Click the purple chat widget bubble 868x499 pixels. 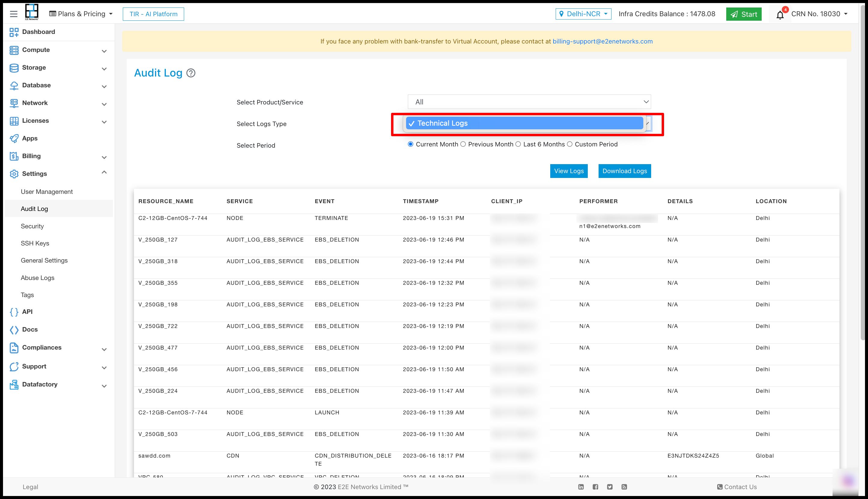(848, 480)
